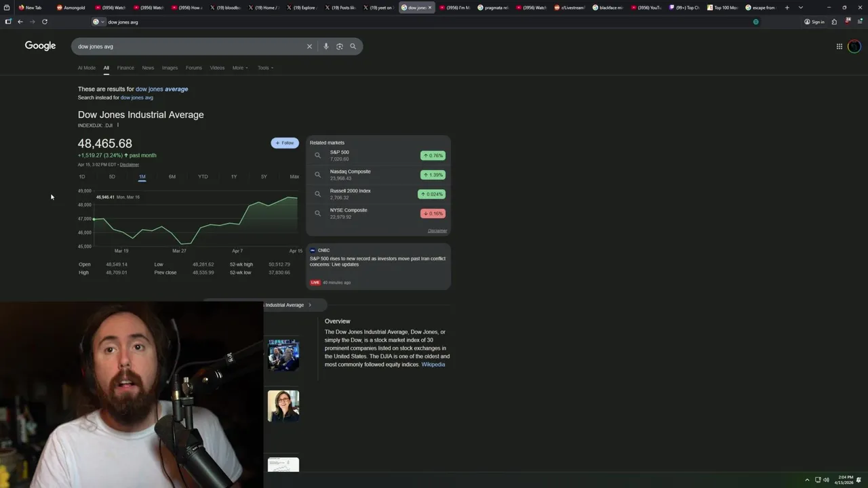Switch to the News results tab

point(148,68)
